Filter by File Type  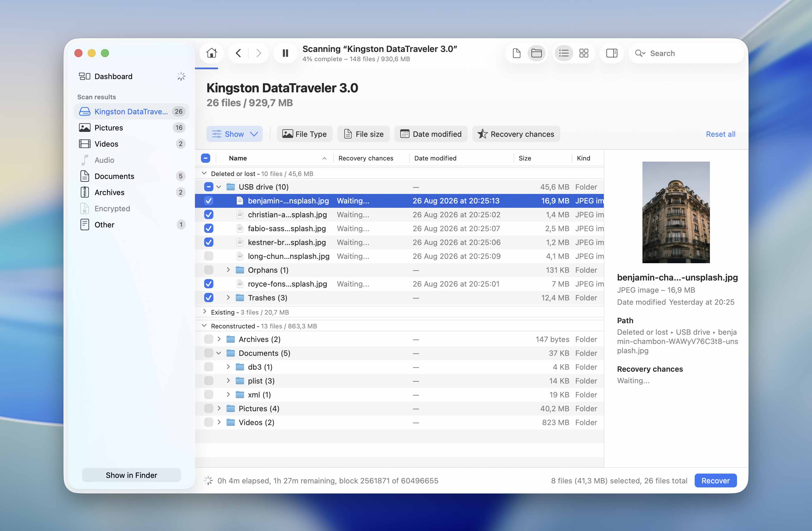pos(305,134)
